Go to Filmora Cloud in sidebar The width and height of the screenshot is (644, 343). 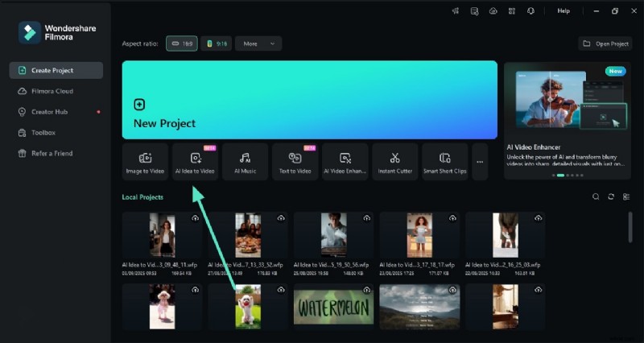click(x=52, y=91)
